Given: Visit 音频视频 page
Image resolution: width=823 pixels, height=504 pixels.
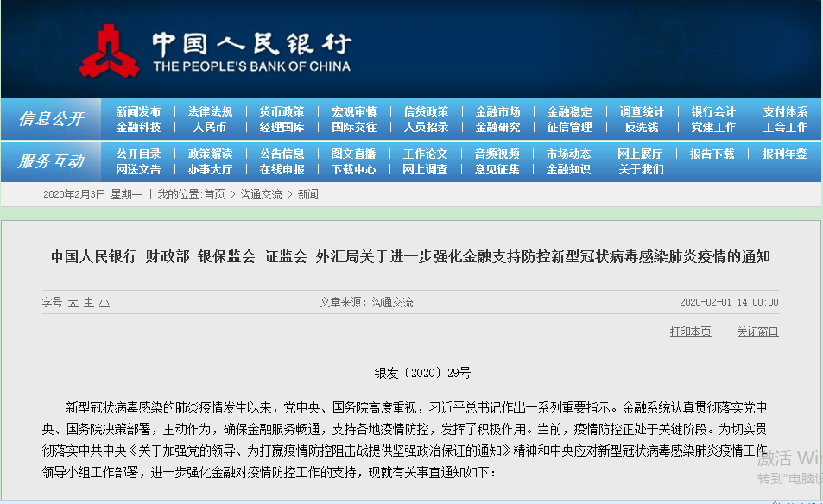Looking at the screenshot, I should pyautogui.click(x=497, y=154).
